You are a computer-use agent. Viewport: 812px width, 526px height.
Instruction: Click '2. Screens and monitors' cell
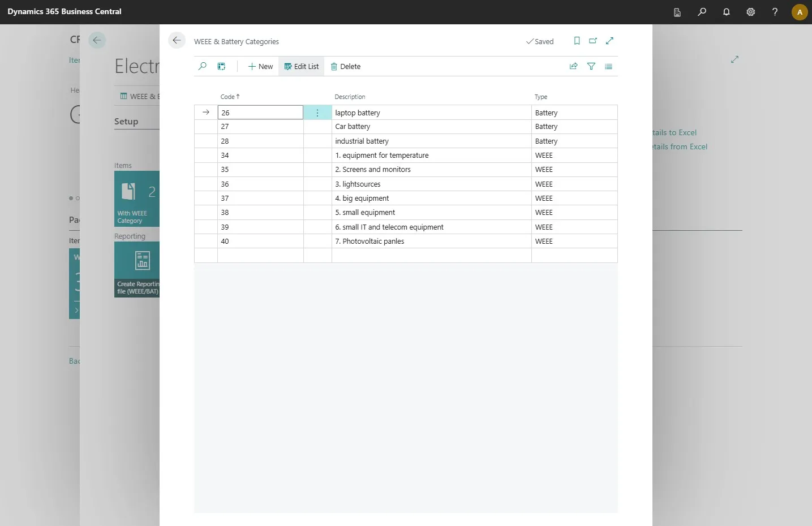tap(432, 170)
